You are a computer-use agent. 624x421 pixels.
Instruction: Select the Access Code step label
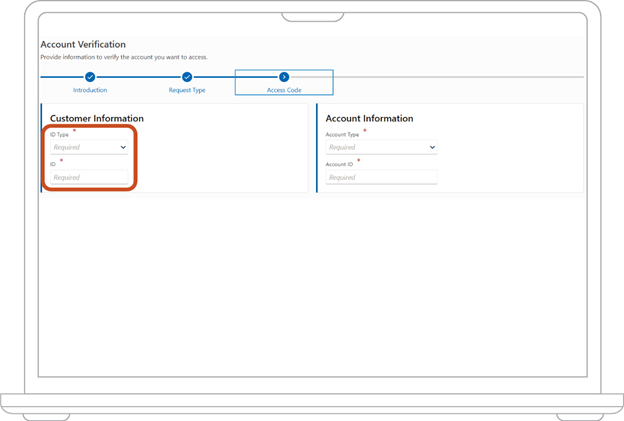coord(284,90)
